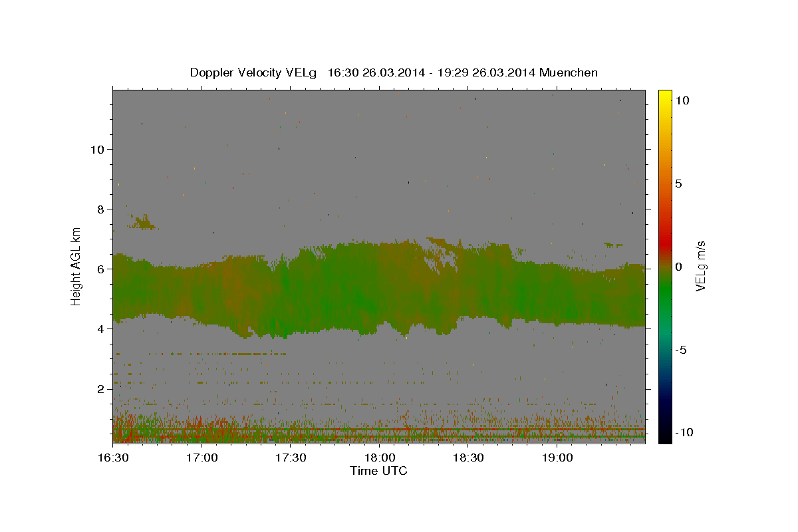
Task: Click the 'Time UTC' axis label
Action: [378, 471]
